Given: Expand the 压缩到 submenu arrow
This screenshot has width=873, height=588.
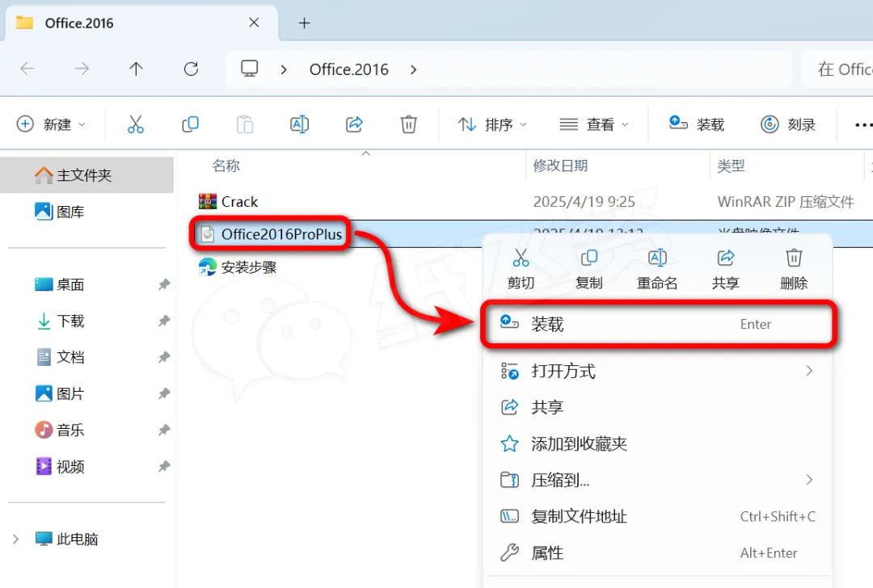Looking at the screenshot, I should point(809,480).
